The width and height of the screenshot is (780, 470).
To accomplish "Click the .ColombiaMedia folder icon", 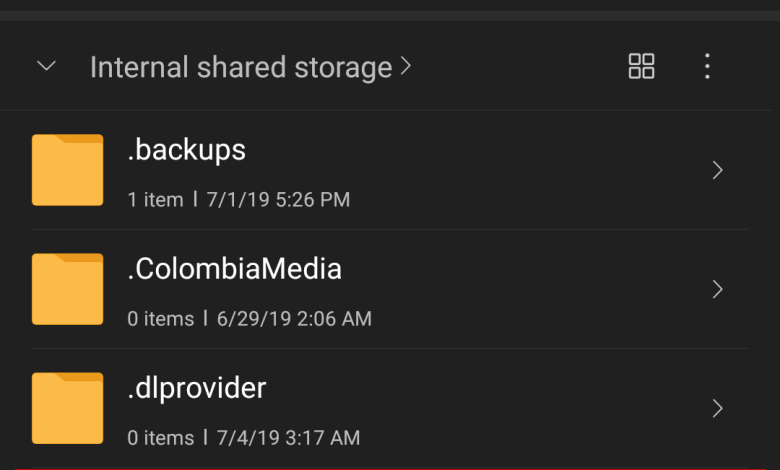I will [x=67, y=289].
